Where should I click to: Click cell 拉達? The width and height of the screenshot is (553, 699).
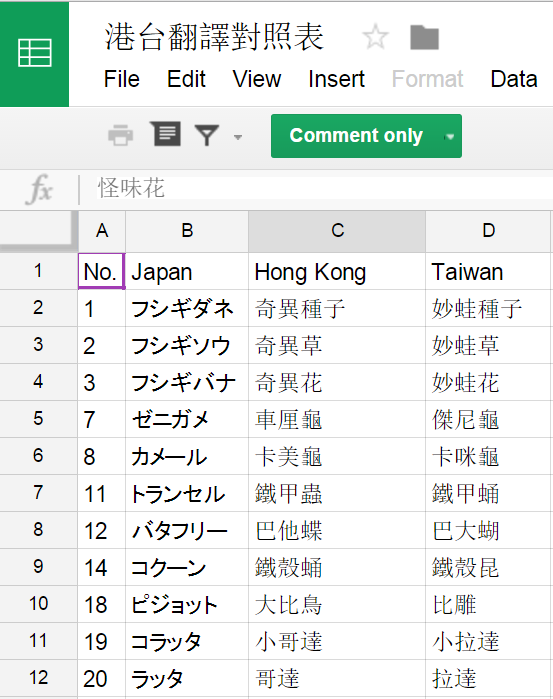coord(488,678)
